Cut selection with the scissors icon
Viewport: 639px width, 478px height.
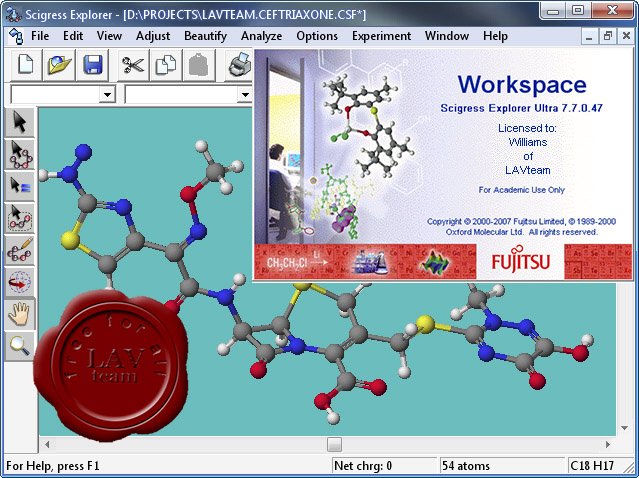tap(133, 65)
